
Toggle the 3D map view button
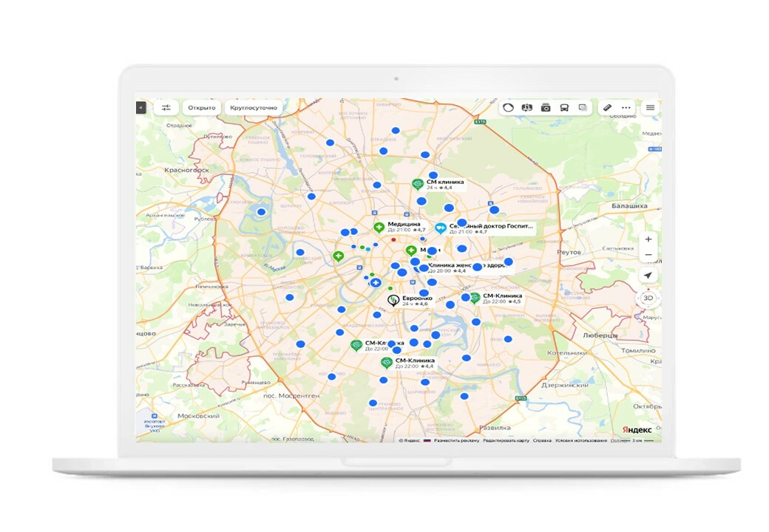648,298
